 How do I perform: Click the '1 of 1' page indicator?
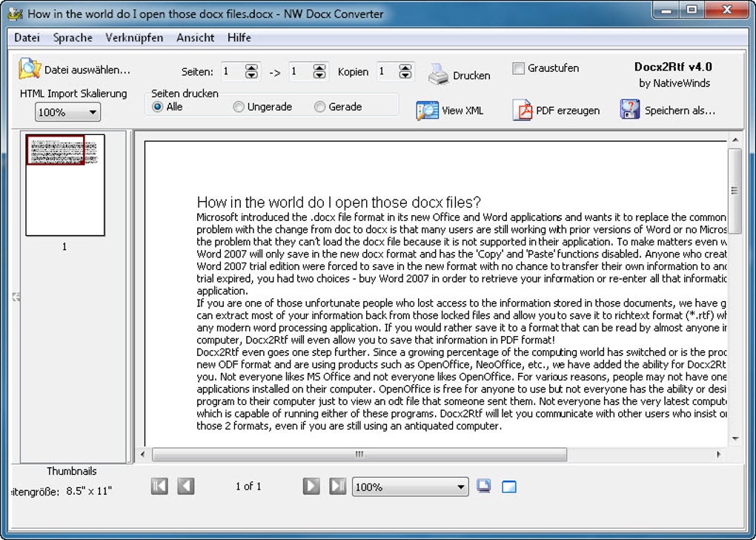[248, 487]
